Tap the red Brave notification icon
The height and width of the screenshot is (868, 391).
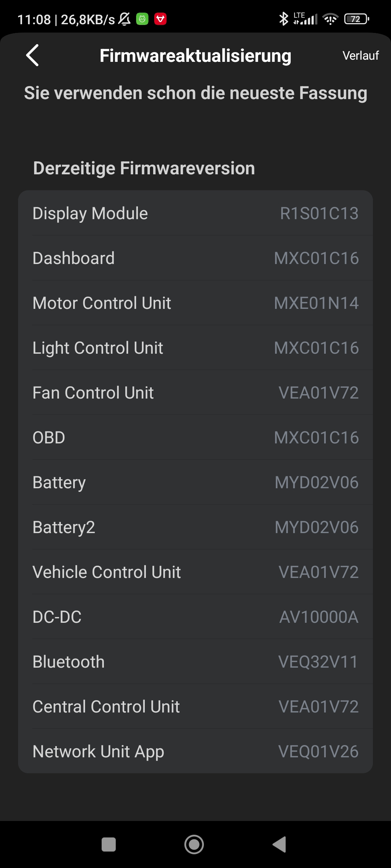point(160,19)
